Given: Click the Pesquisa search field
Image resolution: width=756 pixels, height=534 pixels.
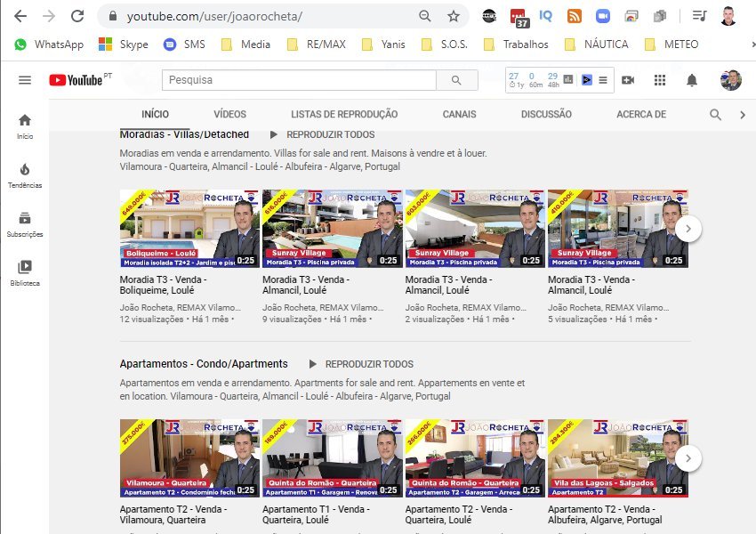Looking at the screenshot, I should [x=299, y=80].
